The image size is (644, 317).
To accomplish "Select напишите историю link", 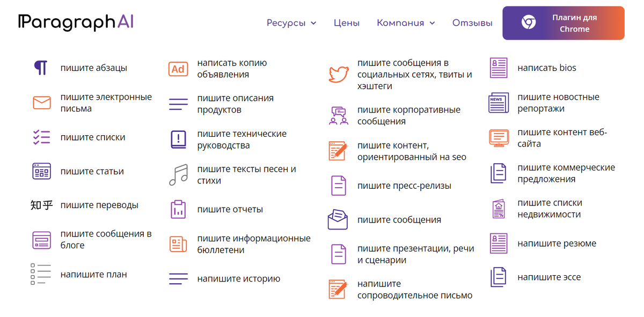I will (238, 279).
